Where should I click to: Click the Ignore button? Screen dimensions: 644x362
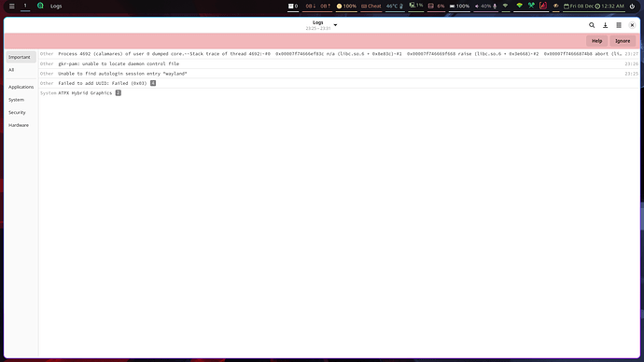[623, 41]
